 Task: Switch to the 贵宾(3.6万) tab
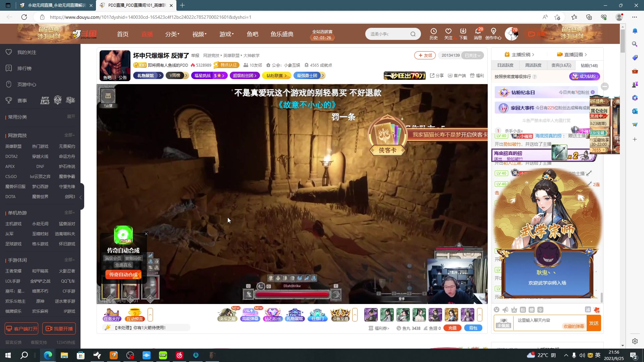point(561,65)
